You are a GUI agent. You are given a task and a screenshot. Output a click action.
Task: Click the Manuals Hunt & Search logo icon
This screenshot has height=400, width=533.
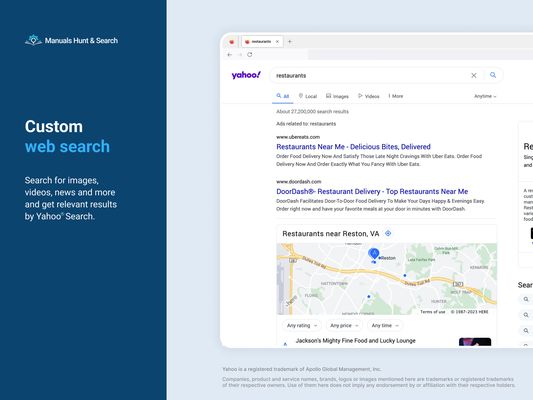tap(33, 40)
